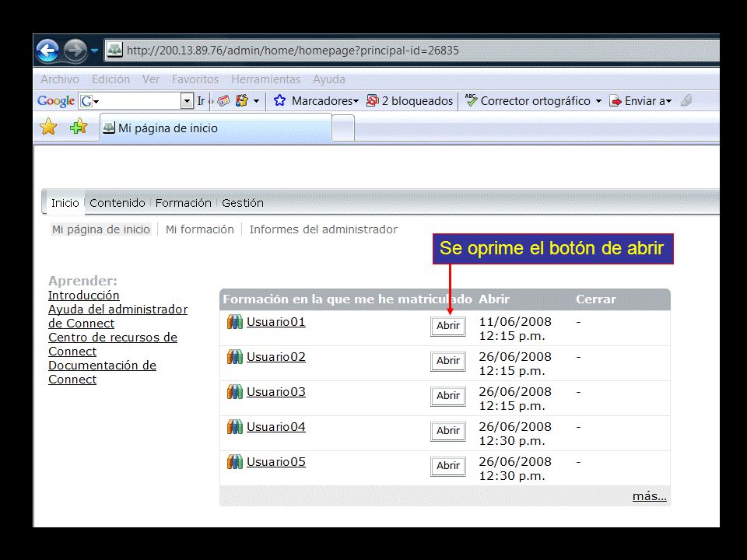Open Ayuda del administrador de Connect link
The height and width of the screenshot is (560, 747).
pyautogui.click(x=117, y=317)
